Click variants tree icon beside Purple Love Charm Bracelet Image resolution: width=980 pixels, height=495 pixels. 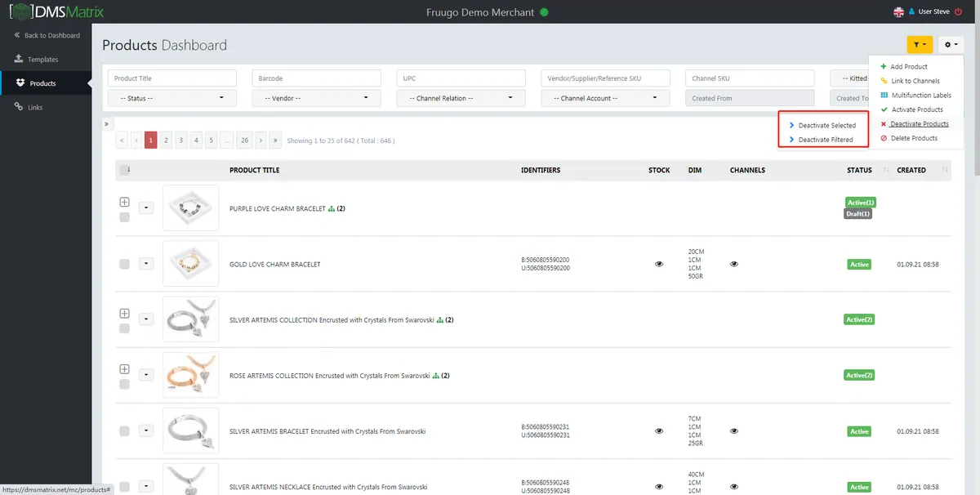pyautogui.click(x=332, y=208)
